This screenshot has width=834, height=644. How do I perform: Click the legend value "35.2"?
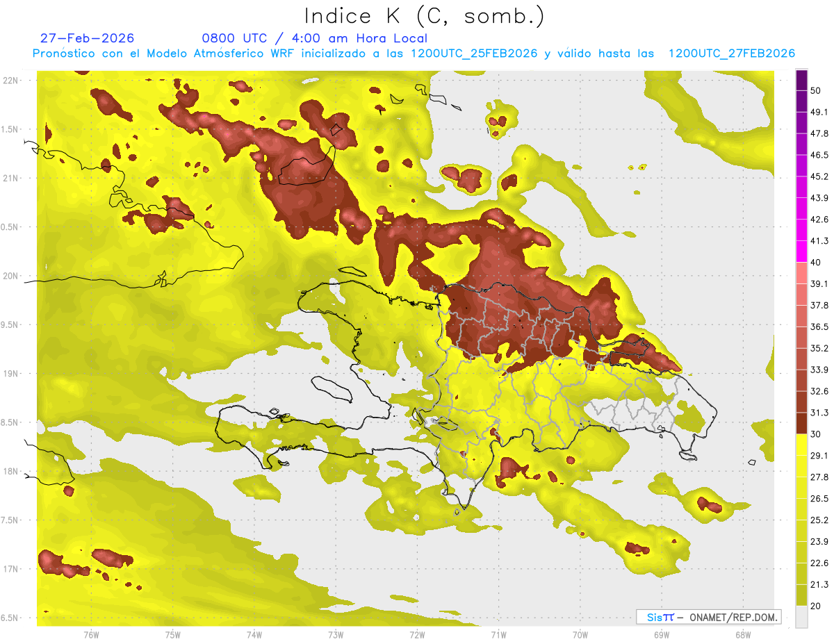[x=819, y=348]
